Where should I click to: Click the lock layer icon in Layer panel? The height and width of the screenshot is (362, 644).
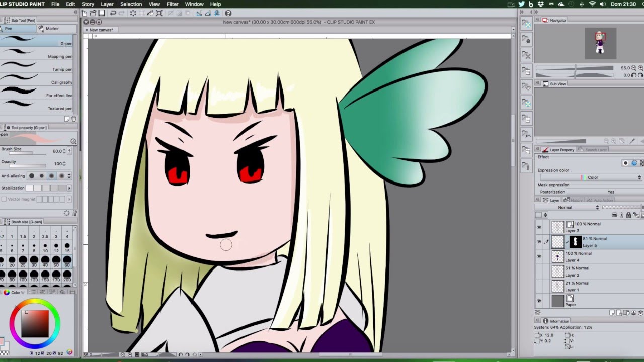(628, 215)
